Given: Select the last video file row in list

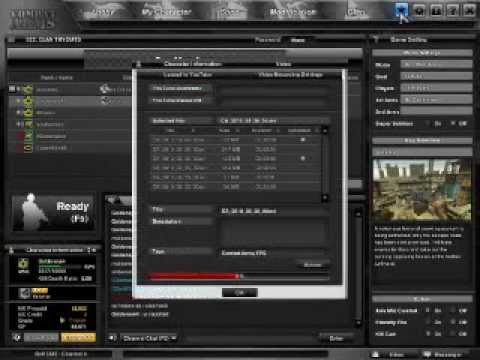Looking at the screenshot, I should [x=236, y=187].
